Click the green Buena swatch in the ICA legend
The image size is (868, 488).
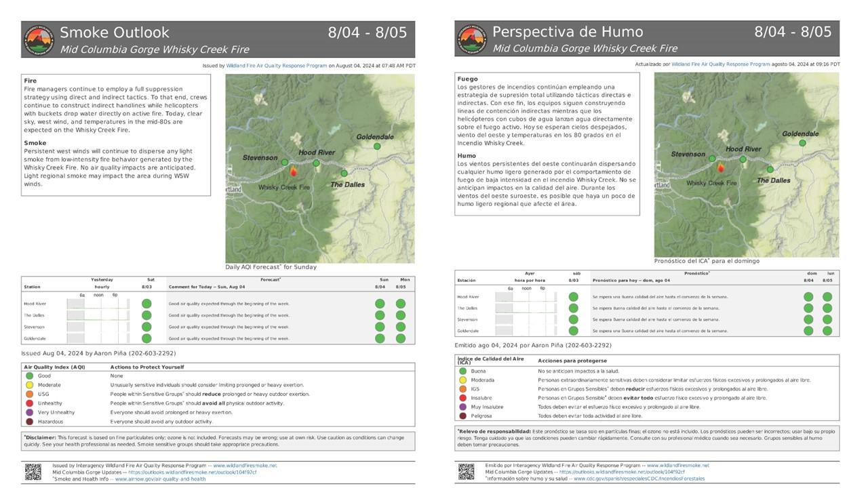click(462, 371)
